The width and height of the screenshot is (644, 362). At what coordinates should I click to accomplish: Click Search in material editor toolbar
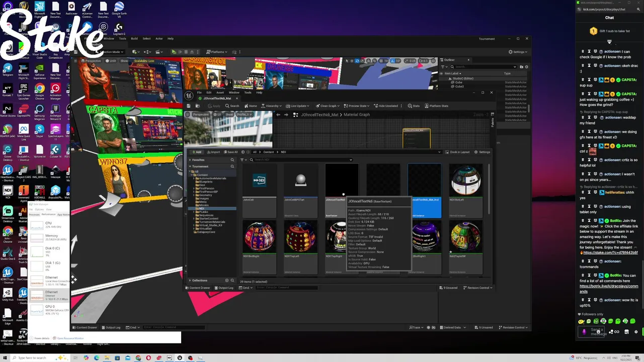pos(232,106)
